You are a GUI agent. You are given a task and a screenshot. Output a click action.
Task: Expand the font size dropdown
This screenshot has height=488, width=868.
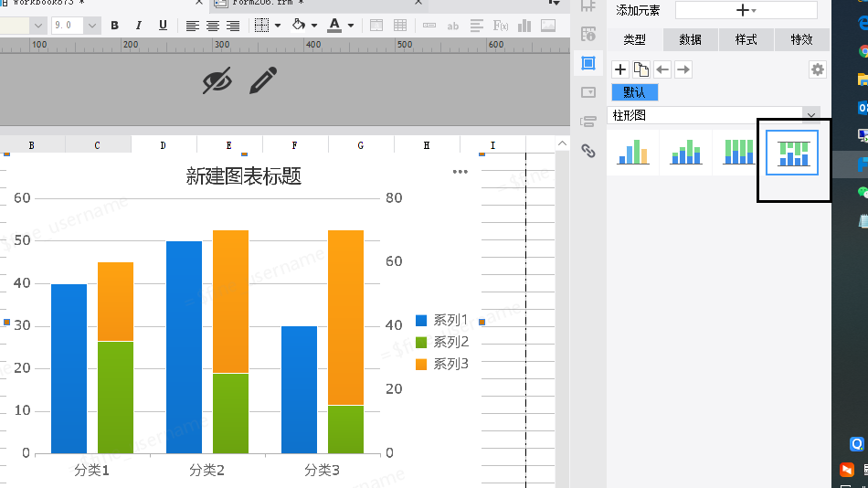92,26
